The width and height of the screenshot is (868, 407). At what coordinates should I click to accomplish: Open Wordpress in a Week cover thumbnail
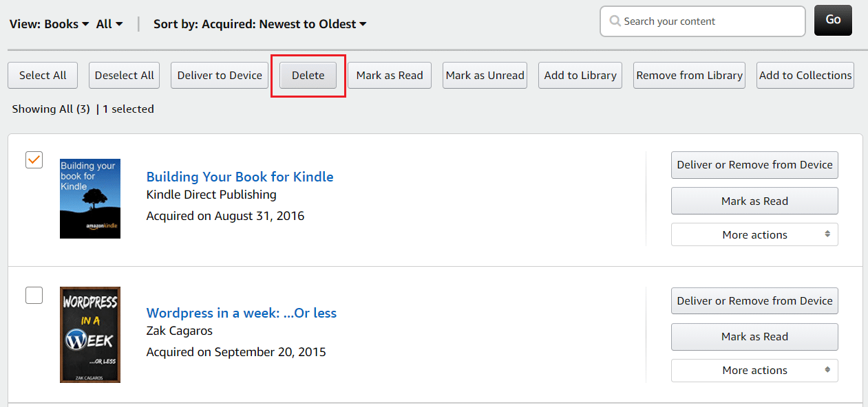click(x=90, y=334)
